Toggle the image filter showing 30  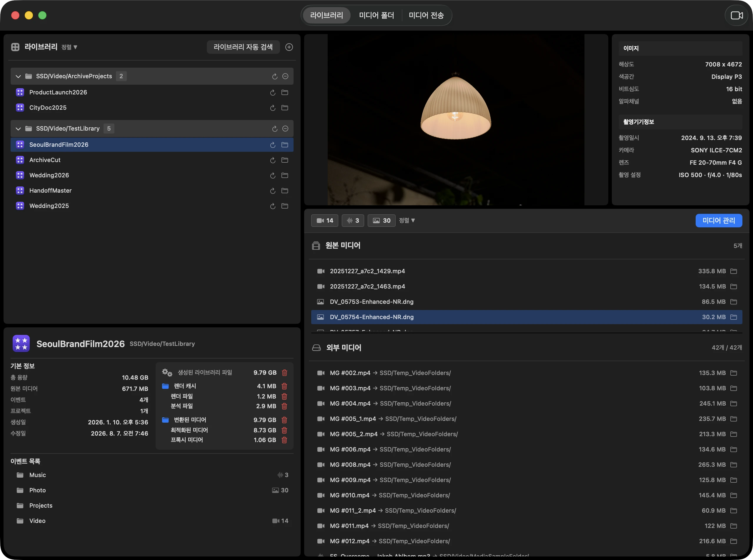[382, 221]
